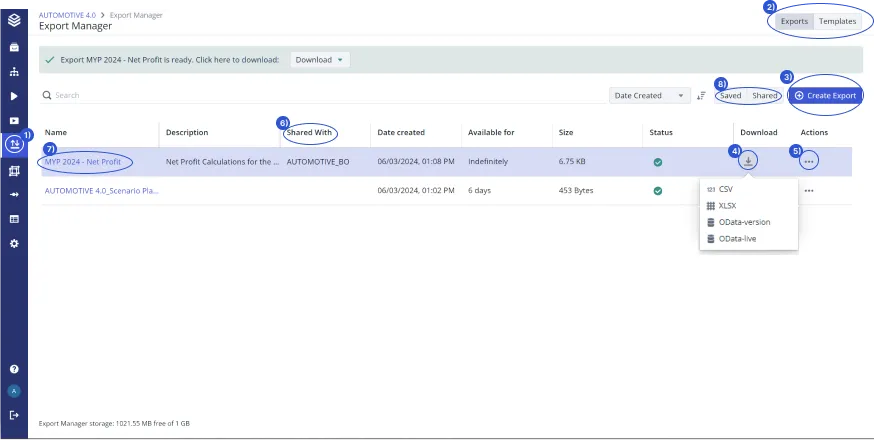Toggle the Shared filter

764,96
